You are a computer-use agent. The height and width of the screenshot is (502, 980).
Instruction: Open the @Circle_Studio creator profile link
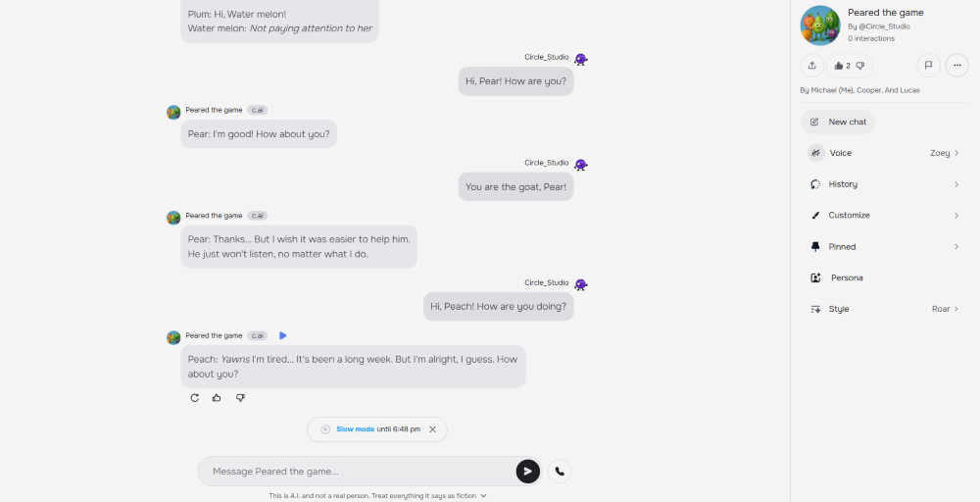(883, 26)
